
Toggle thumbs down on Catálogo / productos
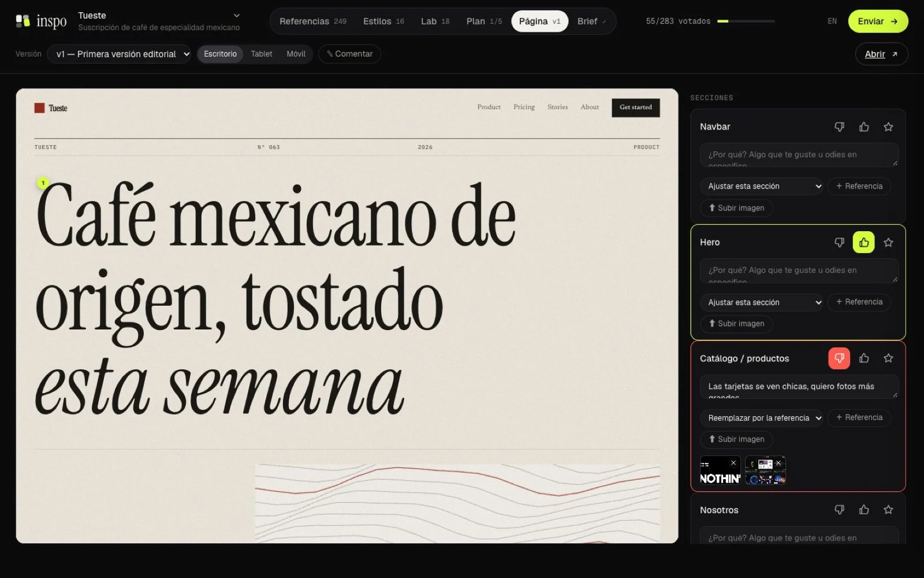tap(839, 358)
